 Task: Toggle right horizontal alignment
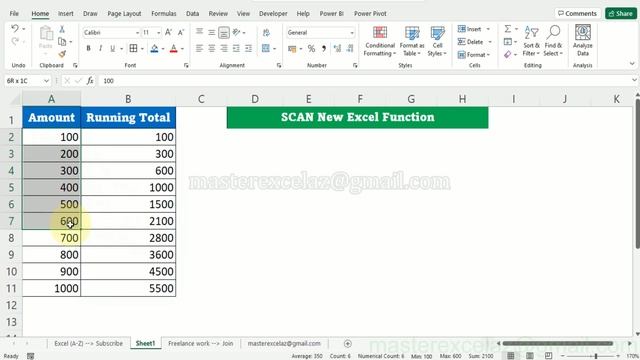pyautogui.click(x=224, y=49)
